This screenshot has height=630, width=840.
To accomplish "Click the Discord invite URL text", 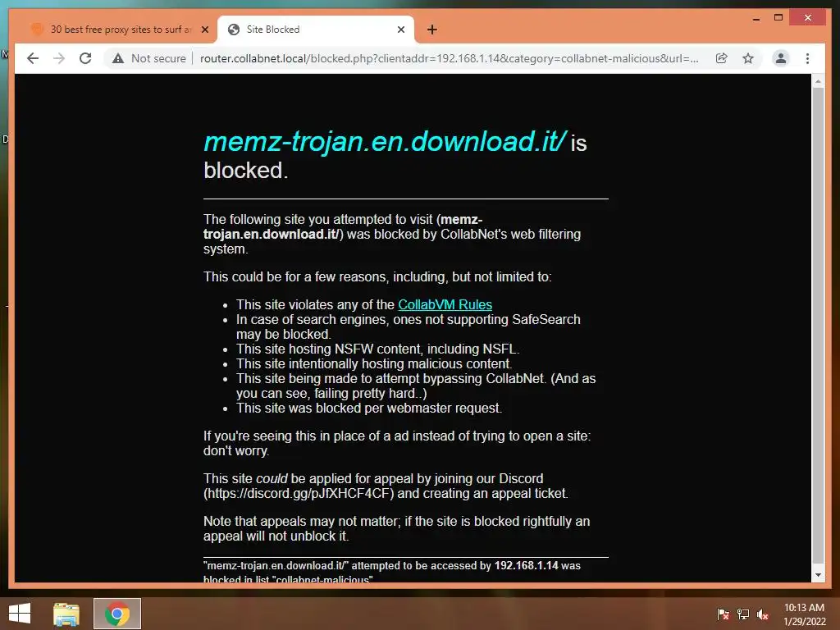I will [x=300, y=493].
